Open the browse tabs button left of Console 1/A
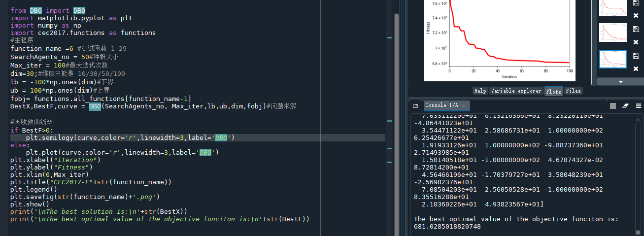The height and width of the screenshot is (236, 644). tap(415, 105)
